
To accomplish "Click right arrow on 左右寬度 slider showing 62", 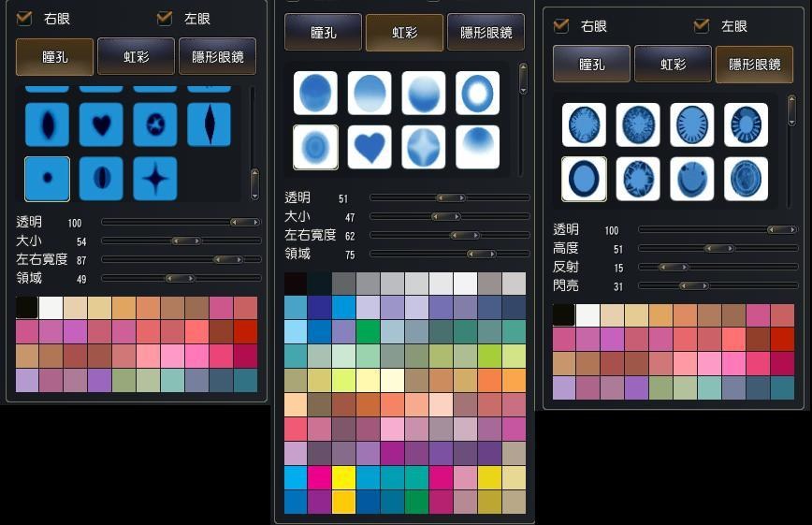I will tap(476, 235).
